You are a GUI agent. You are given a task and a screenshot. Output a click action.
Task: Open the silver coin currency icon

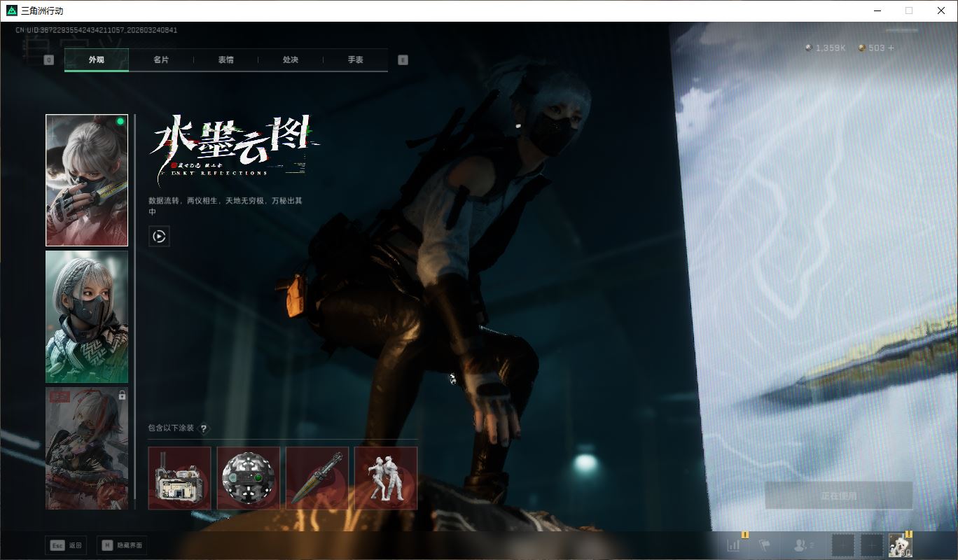810,48
